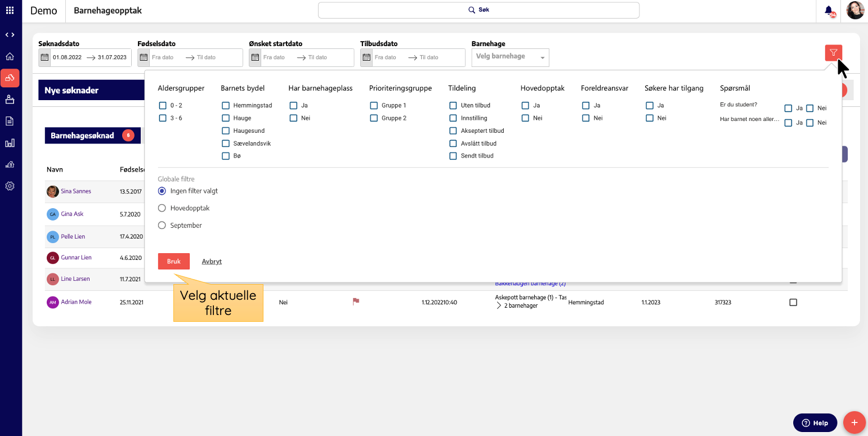This screenshot has height=436, width=868.
Task: Open the document icon in sidebar
Action: [10, 121]
